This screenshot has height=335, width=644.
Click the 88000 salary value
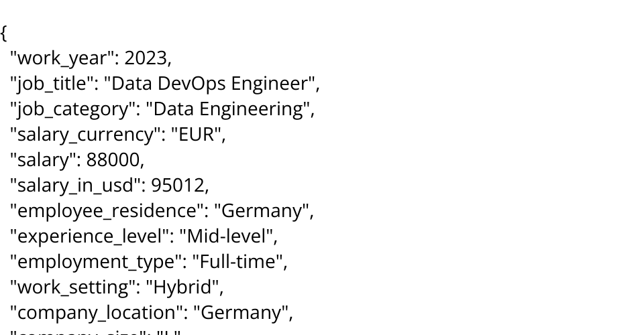click(x=113, y=160)
